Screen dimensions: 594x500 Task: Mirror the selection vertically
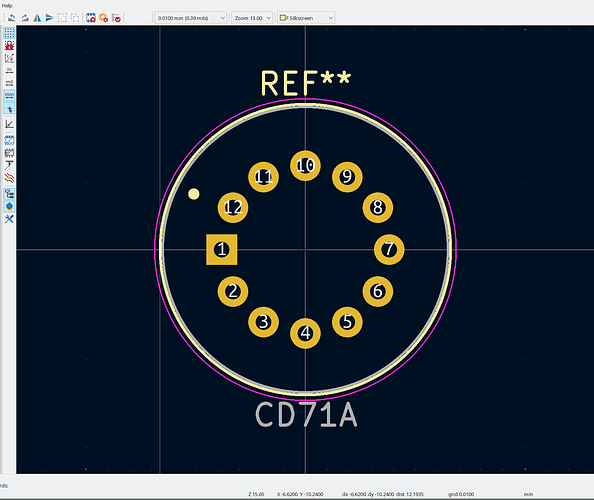[x=49, y=18]
